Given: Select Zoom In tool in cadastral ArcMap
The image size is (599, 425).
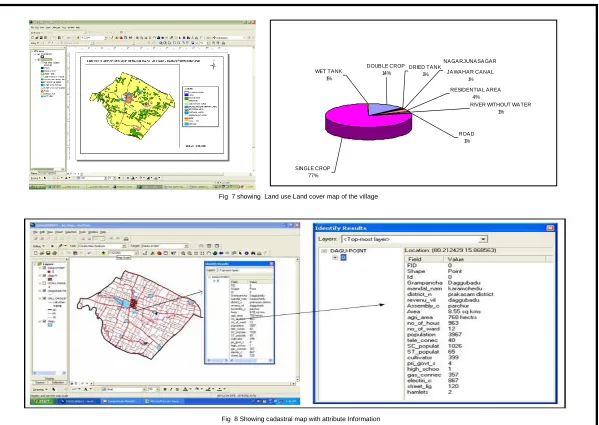Looking at the screenshot, I should tap(183, 253).
